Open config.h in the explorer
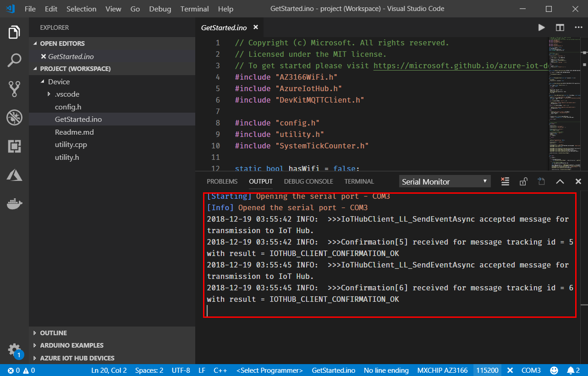Viewport: 588px width, 376px height. tap(112, 107)
